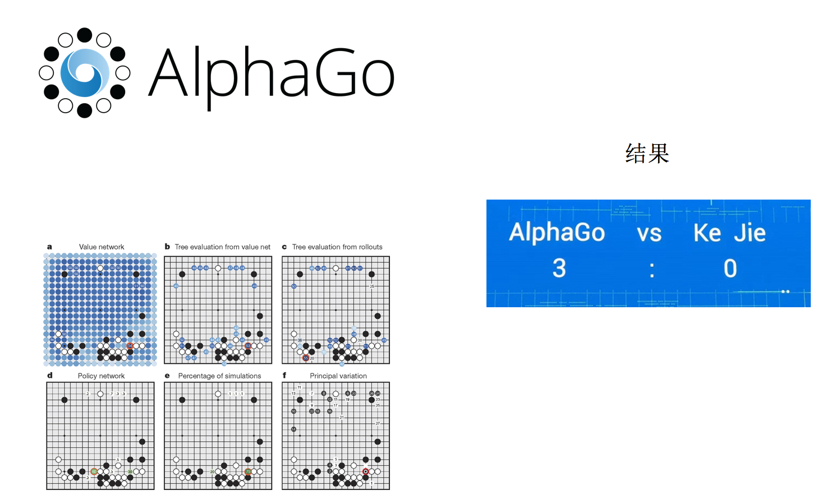Screen dimensions: 836x504
Task: Click the AlphaGo blue swirl logo
Action: tap(85, 73)
